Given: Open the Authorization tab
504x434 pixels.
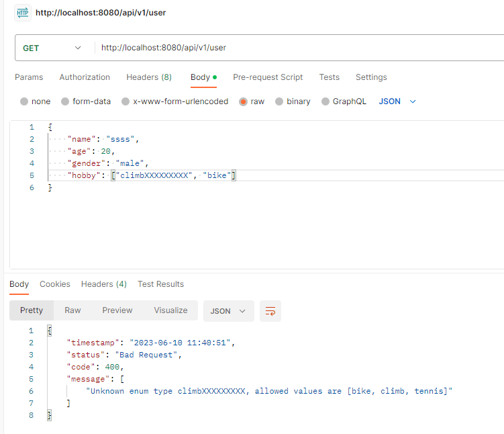Looking at the screenshot, I should click(85, 77).
